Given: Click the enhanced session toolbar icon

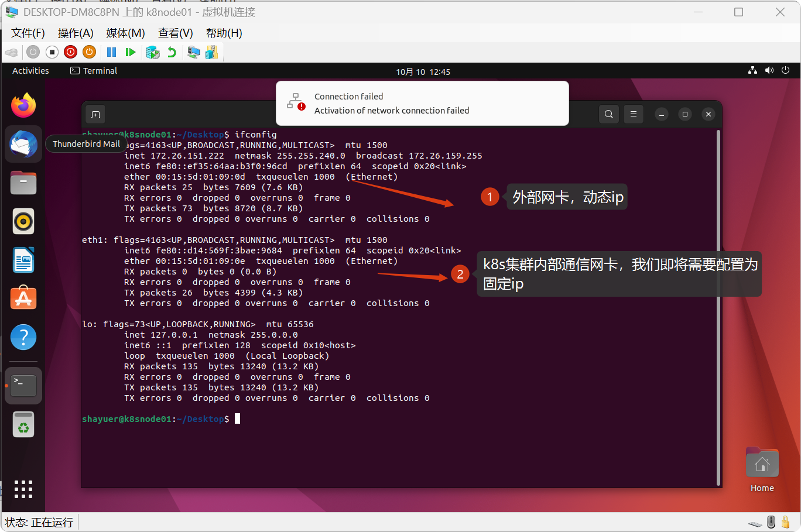Looking at the screenshot, I should click(x=194, y=52).
